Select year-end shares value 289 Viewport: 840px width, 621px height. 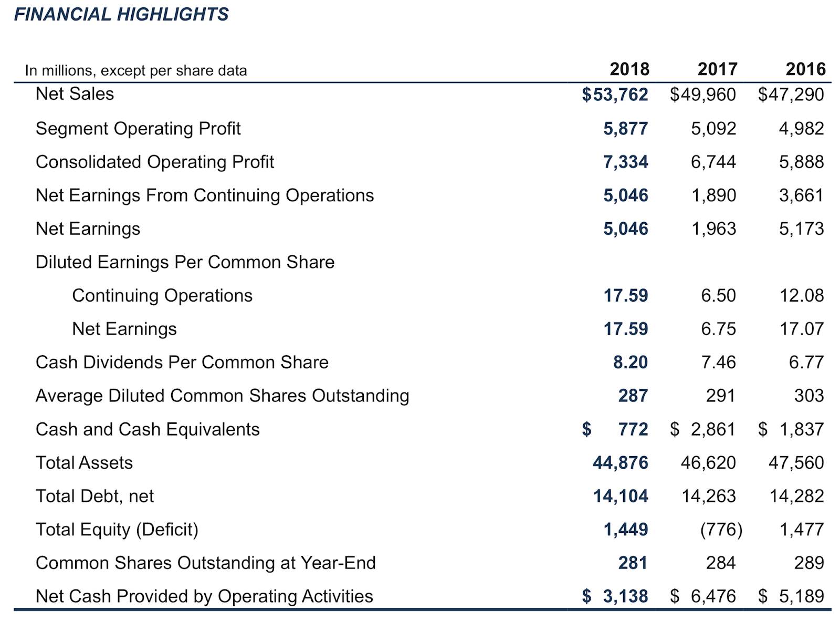click(x=809, y=563)
